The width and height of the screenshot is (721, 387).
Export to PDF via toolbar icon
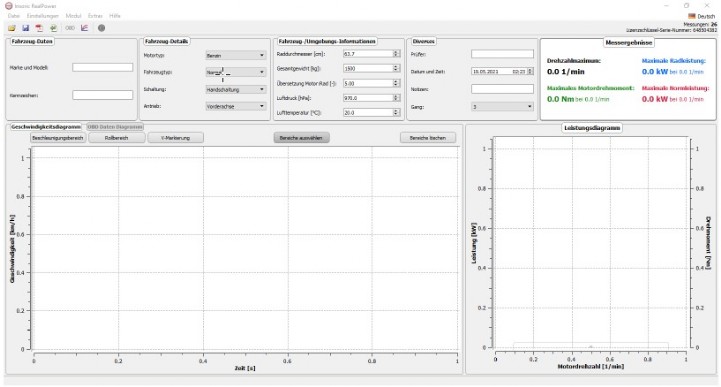pyautogui.click(x=40, y=28)
